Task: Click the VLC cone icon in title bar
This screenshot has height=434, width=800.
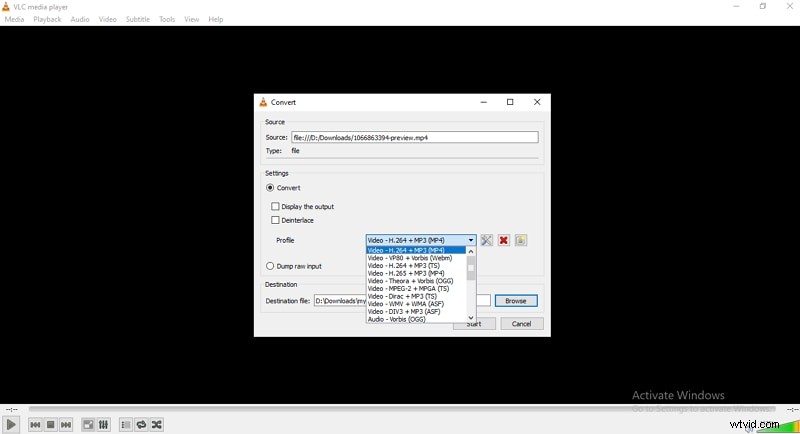Action: (x=6, y=7)
